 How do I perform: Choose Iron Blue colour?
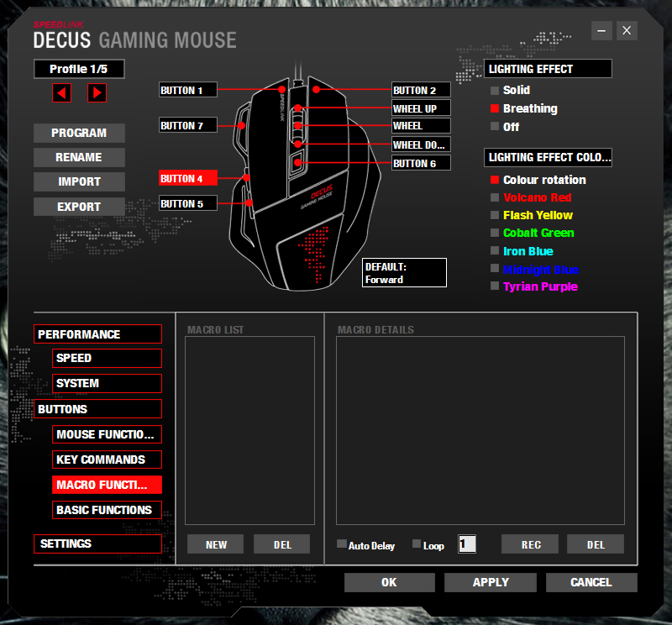pos(495,251)
